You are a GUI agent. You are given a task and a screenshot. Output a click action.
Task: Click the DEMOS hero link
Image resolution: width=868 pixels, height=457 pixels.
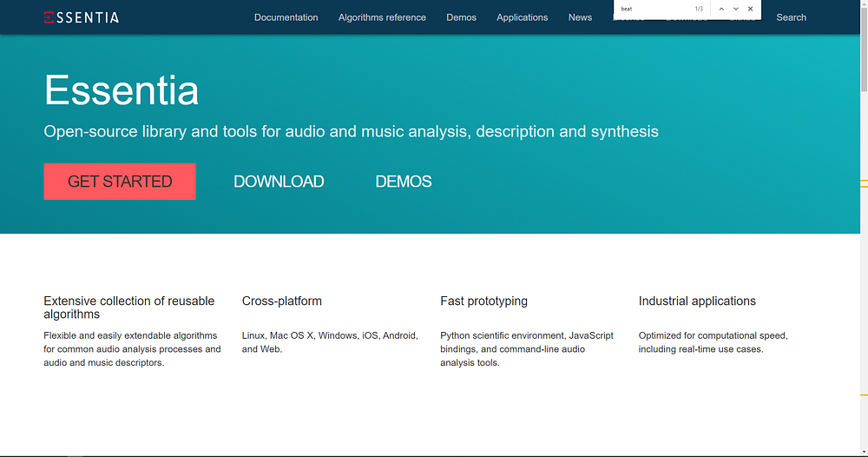coord(404,181)
